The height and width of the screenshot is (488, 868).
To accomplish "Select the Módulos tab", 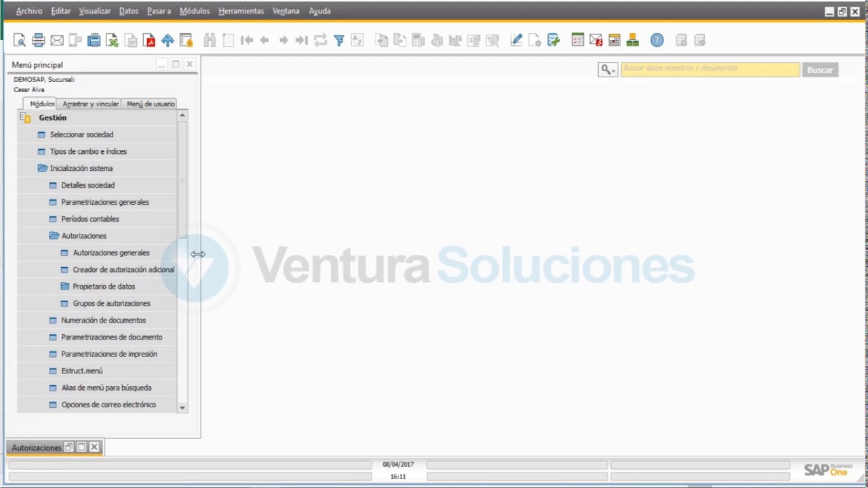I will pyautogui.click(x=41, y=104).
